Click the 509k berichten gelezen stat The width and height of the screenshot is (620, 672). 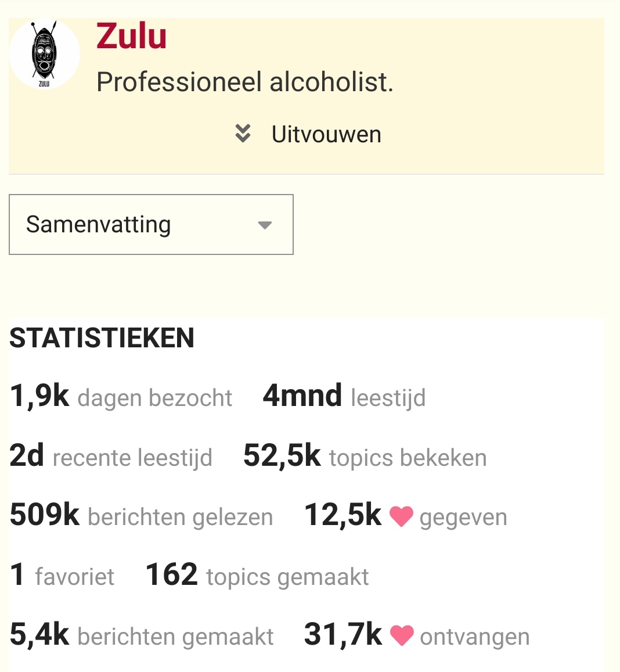click(x=142, y=516)
